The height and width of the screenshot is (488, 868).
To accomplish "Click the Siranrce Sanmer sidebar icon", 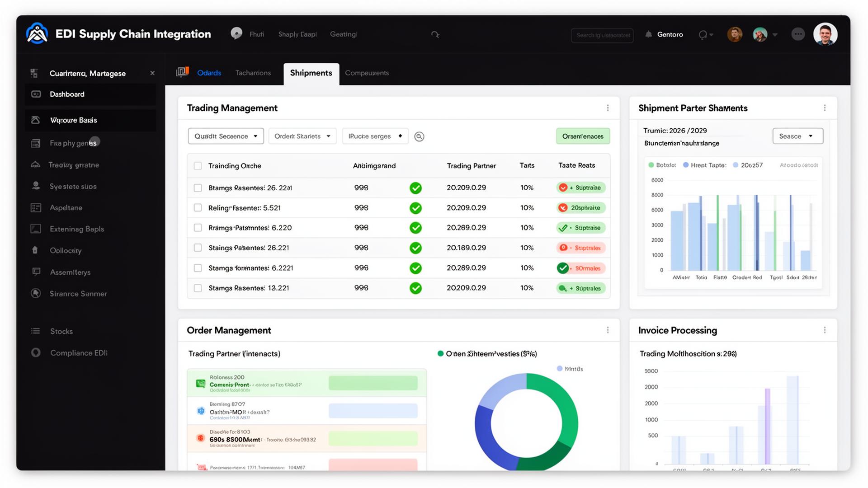I will click(36, 293).
